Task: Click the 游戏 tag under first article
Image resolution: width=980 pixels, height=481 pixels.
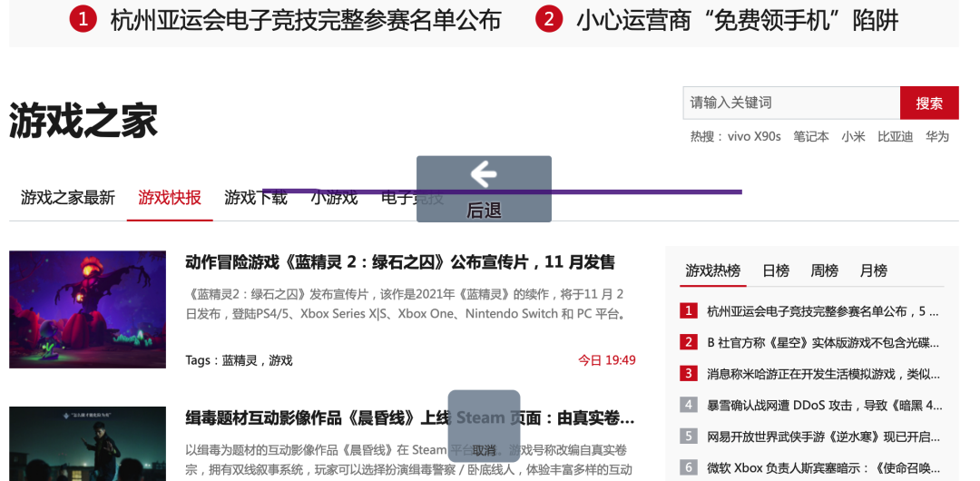Action: point(280,360)
